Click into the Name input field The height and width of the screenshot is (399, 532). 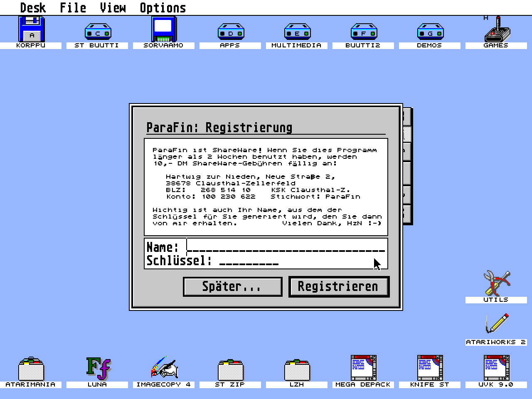[286, 247]
